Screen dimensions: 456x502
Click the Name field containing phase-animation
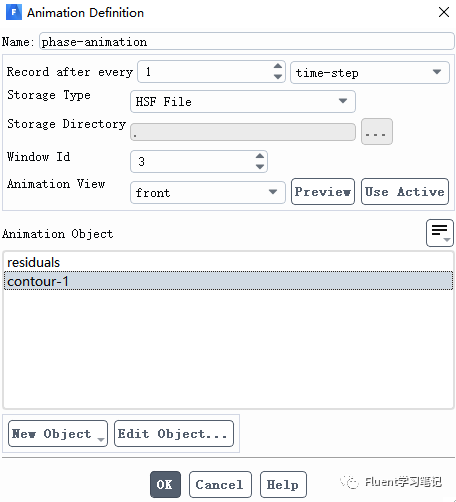(247, 41)
